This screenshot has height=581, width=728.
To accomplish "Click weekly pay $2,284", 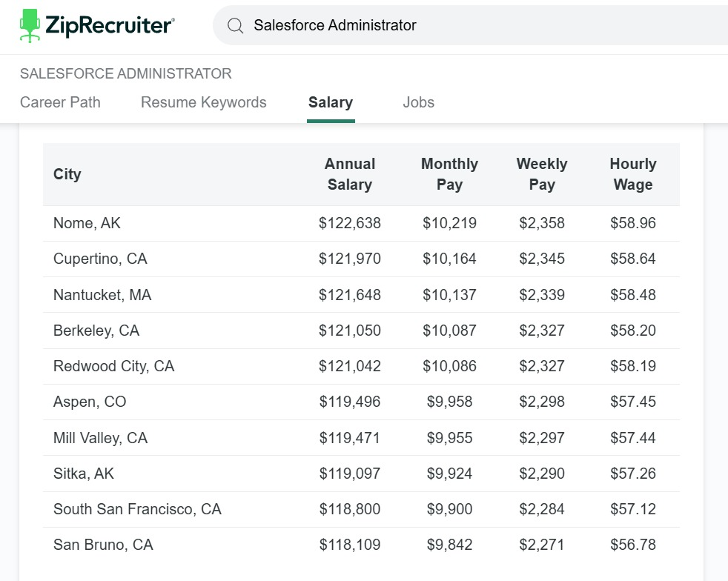I will coord(542,509).
